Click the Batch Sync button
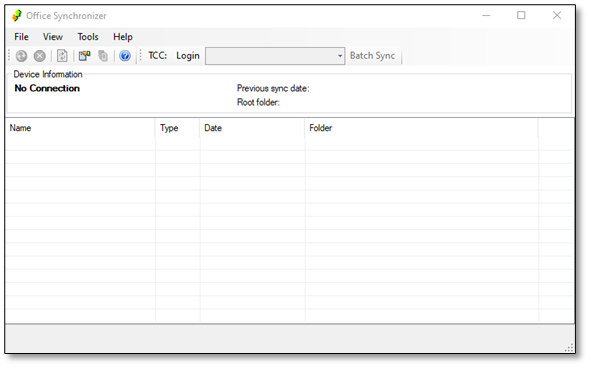589x367 pixels. (373, 56)
